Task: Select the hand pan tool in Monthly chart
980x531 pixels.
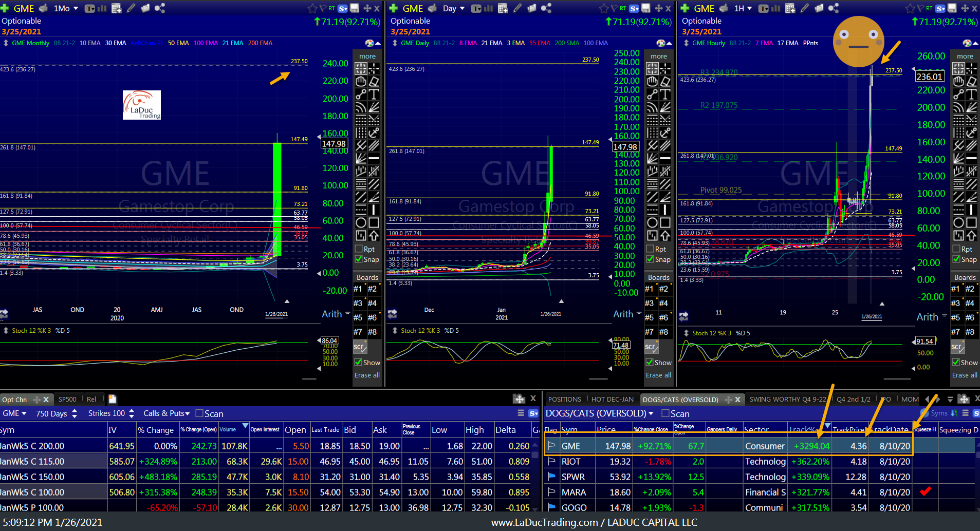Action: pyautogui.click(x=361, y=81)
